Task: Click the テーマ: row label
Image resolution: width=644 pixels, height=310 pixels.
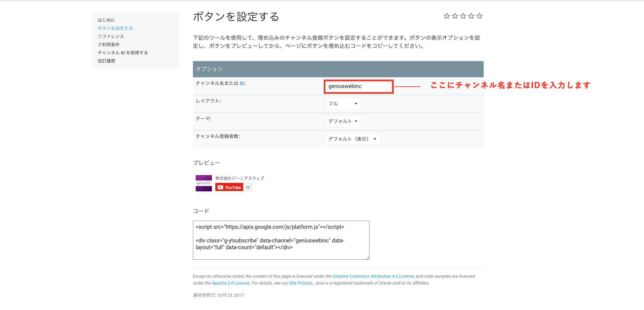Action: [x=203, y=119]
